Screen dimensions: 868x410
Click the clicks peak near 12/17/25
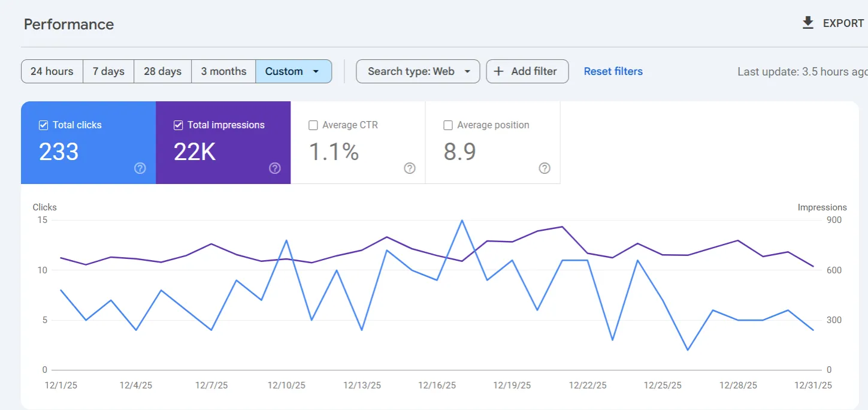tap(462, 220)
